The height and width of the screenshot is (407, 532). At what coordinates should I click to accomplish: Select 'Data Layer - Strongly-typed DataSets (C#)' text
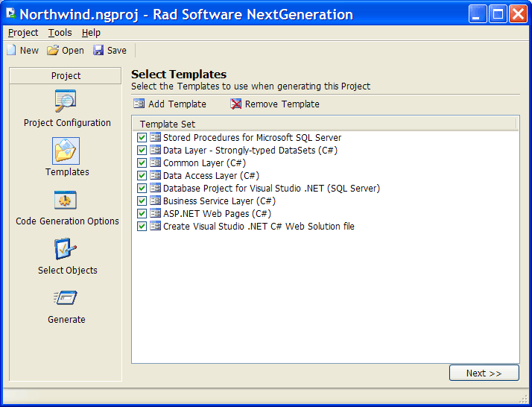[x=250, y=150]
